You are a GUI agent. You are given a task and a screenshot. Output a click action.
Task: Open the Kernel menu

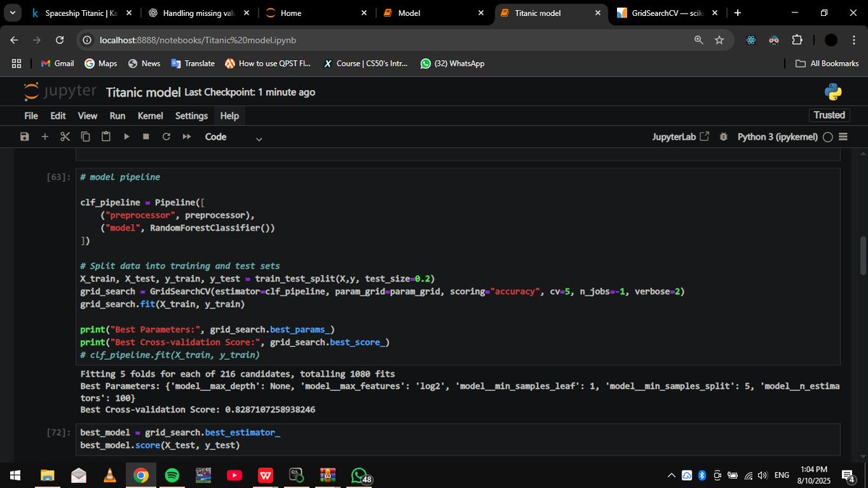(x=150, y=116)
